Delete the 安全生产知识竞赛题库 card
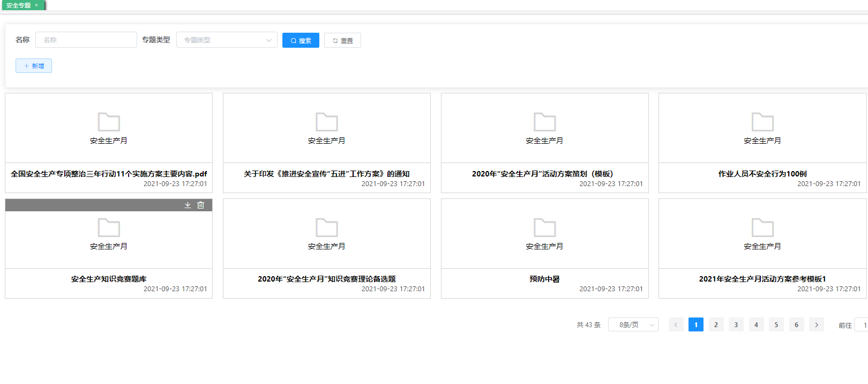 click(201, 205)
